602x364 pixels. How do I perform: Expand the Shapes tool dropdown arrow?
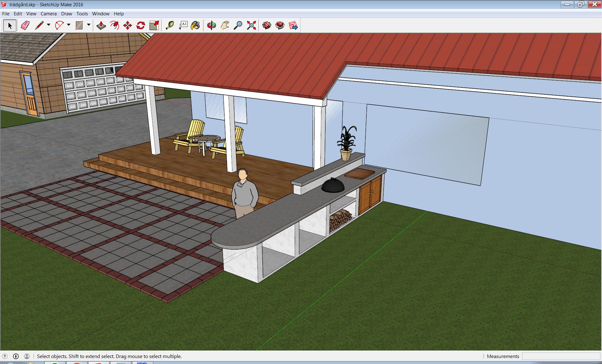[89, 25]
